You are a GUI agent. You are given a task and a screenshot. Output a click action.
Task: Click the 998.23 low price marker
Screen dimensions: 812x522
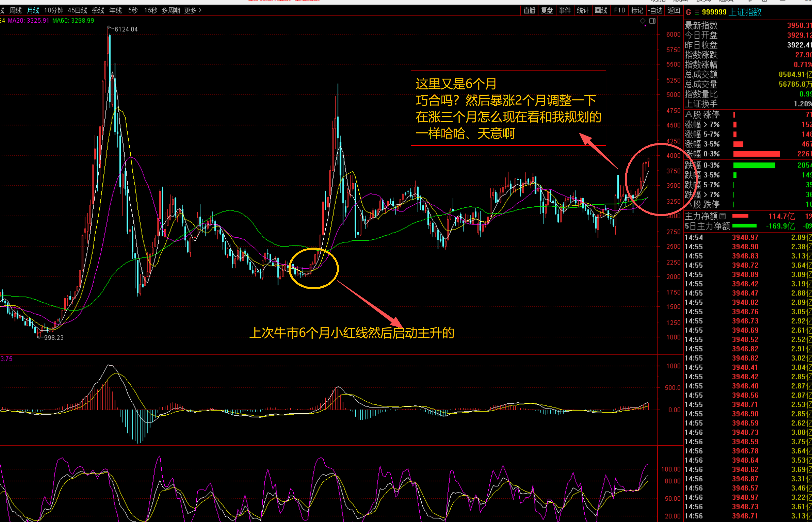54,338
